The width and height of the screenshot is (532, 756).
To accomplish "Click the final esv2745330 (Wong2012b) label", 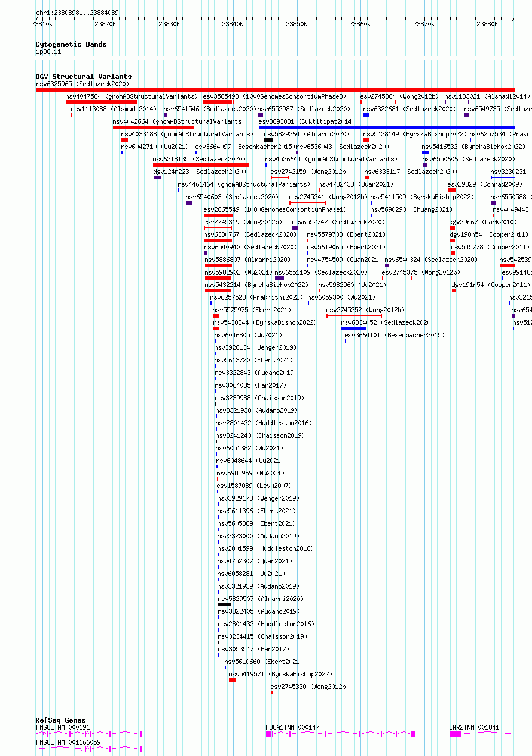I will click(310, 687).
